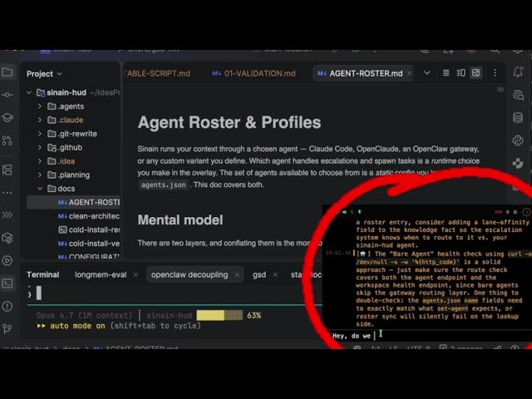Close the longmem-eval terminal tab
Viewport: 532px width, 399px height.
point(135,275)
